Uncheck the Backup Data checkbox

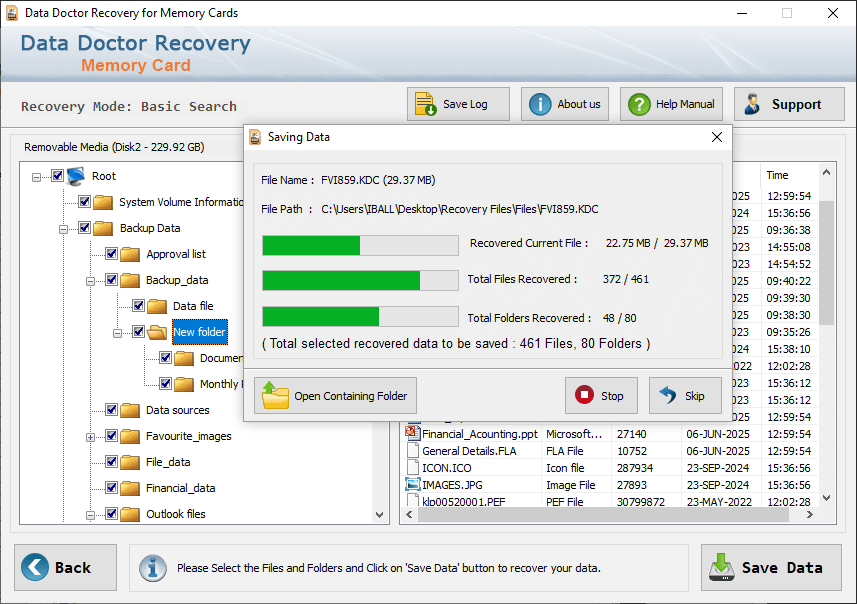coord(84,227)
